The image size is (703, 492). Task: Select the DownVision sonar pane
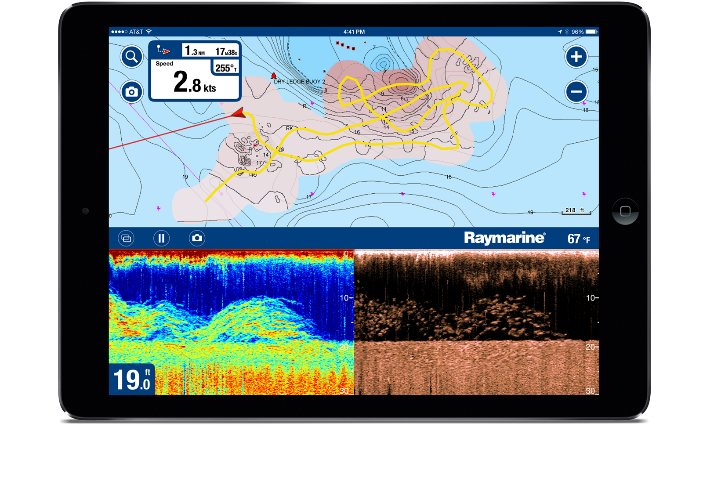[x=476, y=321]
